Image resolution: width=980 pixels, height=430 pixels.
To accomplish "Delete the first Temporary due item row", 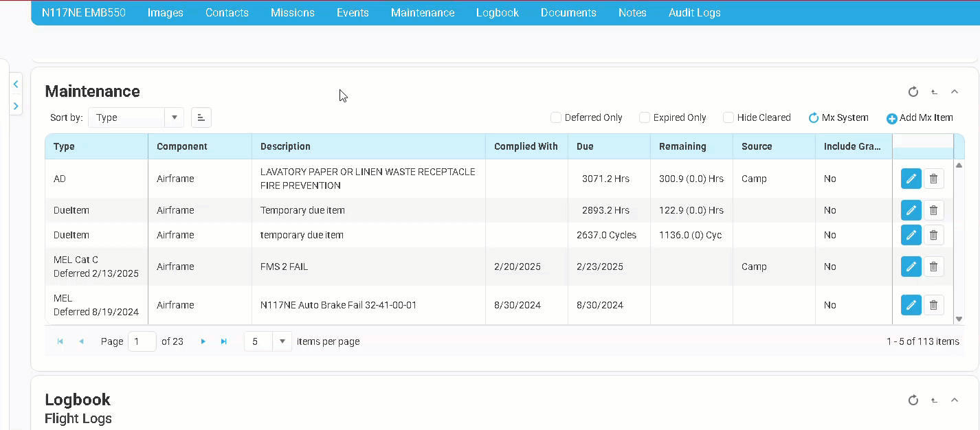I will point(933,210).
